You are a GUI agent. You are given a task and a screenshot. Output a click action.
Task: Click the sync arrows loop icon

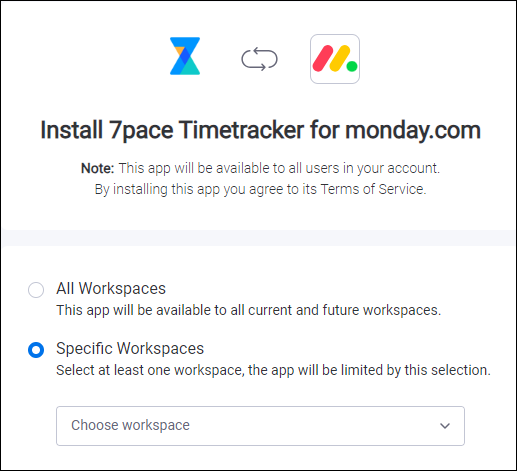(x=259, y=59)
